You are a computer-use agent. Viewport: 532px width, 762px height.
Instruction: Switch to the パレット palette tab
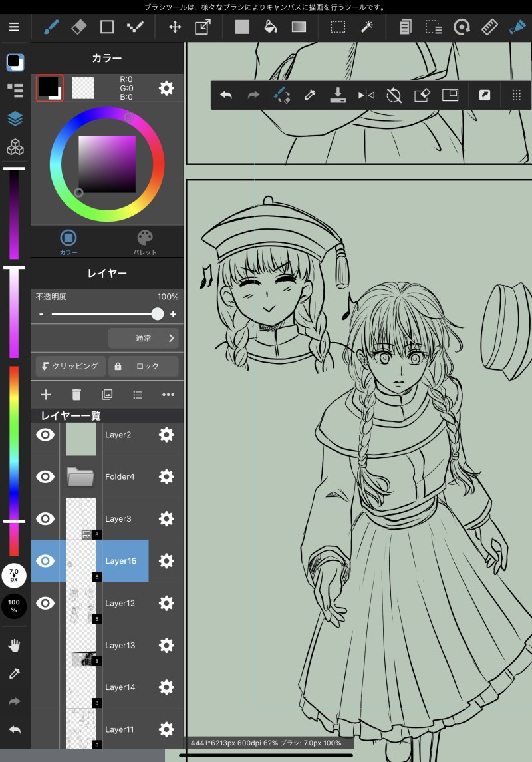[145, 242]
